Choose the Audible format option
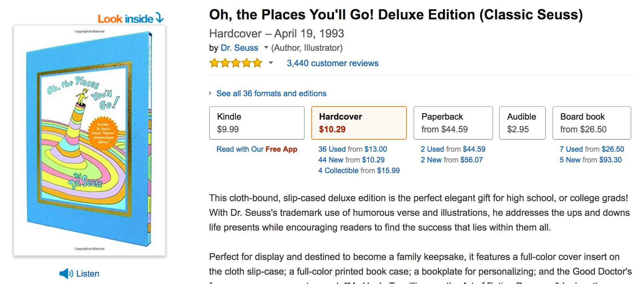The width and height of the screenshot is (644, 284). pyautogui.click(x=522, y=123)
